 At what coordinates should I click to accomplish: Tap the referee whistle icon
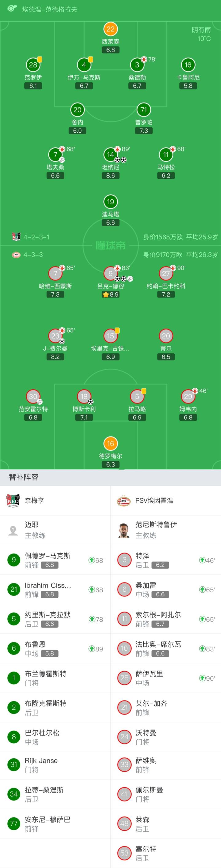(x=12, y=8)
